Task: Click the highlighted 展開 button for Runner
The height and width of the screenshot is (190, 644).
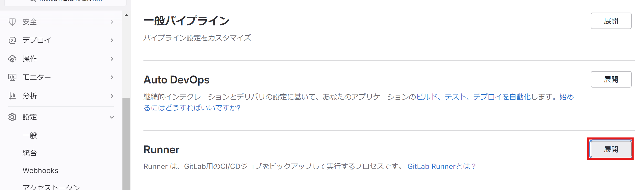Action: pyautogui.click(x=611, y=149)
